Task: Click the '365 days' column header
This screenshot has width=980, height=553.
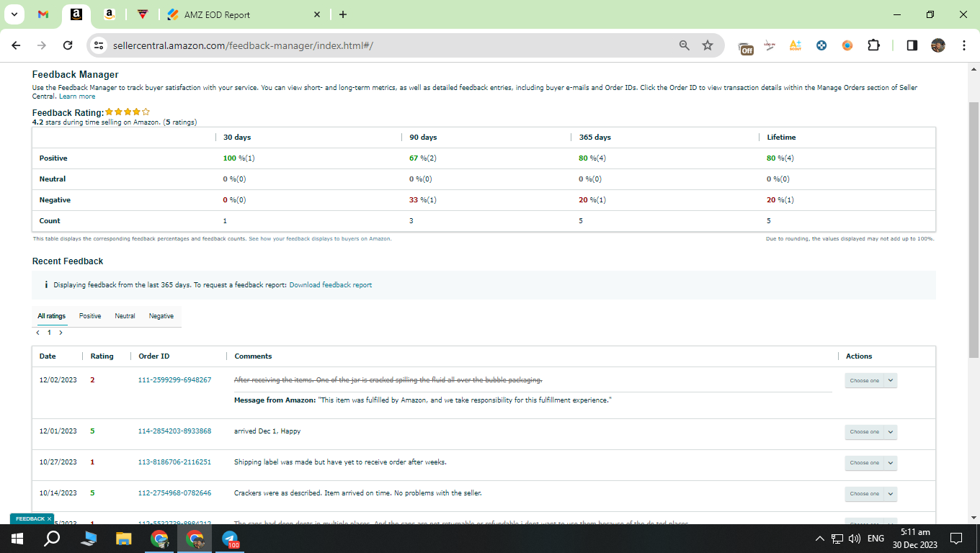Action: coord(595,137)
